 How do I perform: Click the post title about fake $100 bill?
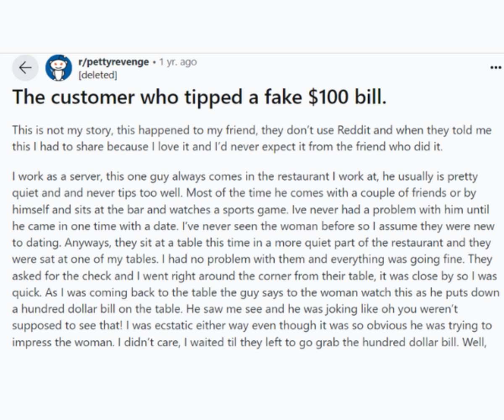coord(199,97)
